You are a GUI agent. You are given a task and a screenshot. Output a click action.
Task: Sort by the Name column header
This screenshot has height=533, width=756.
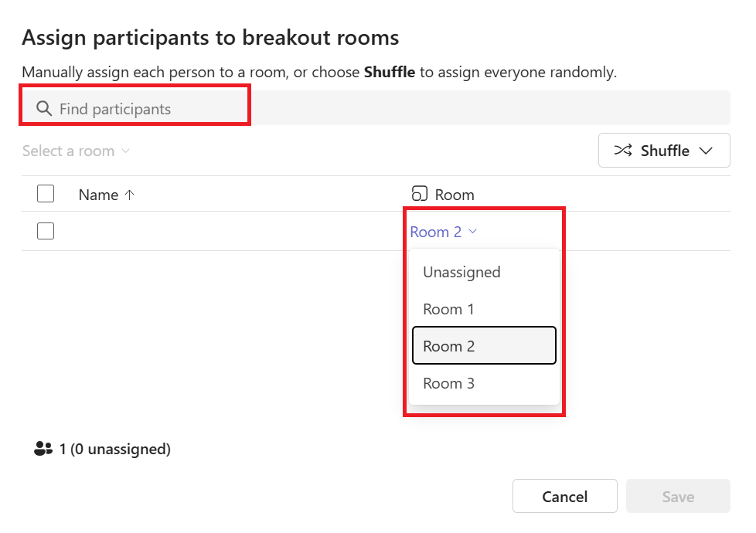tap(98, 195)
